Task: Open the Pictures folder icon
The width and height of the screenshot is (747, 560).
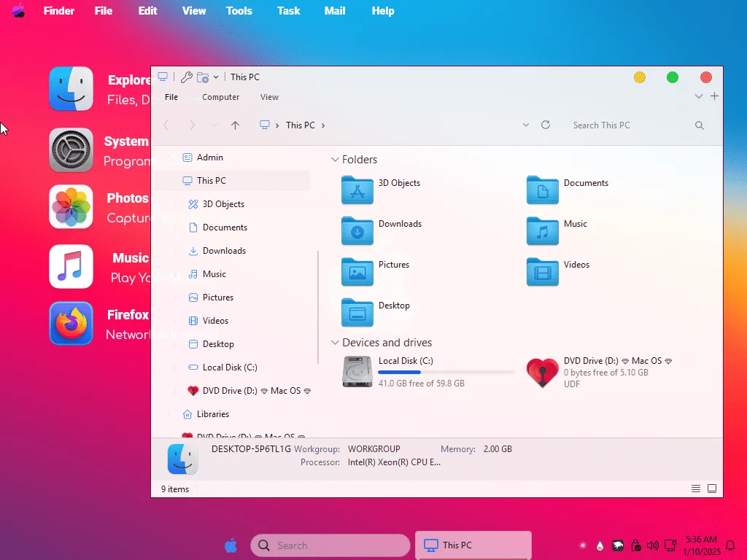Action: 357,272
